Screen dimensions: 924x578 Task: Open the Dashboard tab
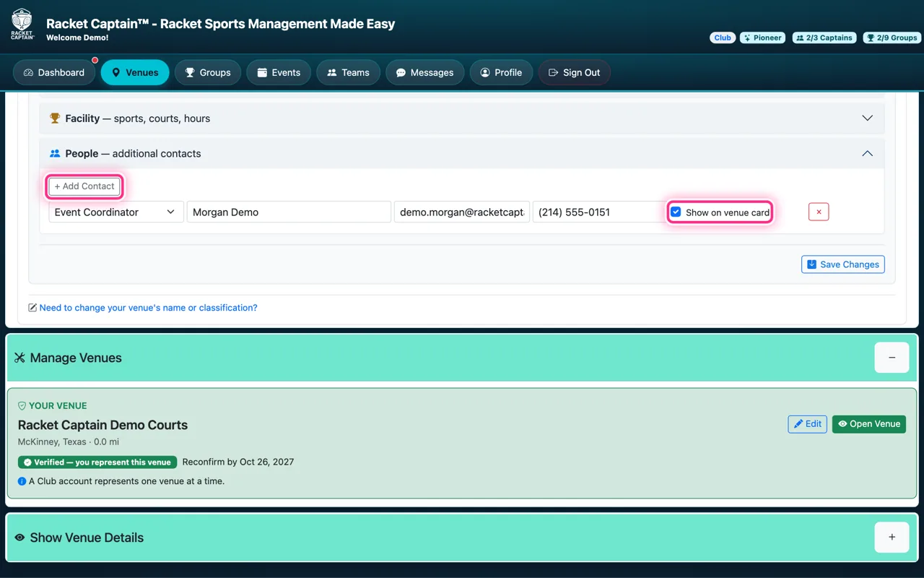click(x=54, y=72)
